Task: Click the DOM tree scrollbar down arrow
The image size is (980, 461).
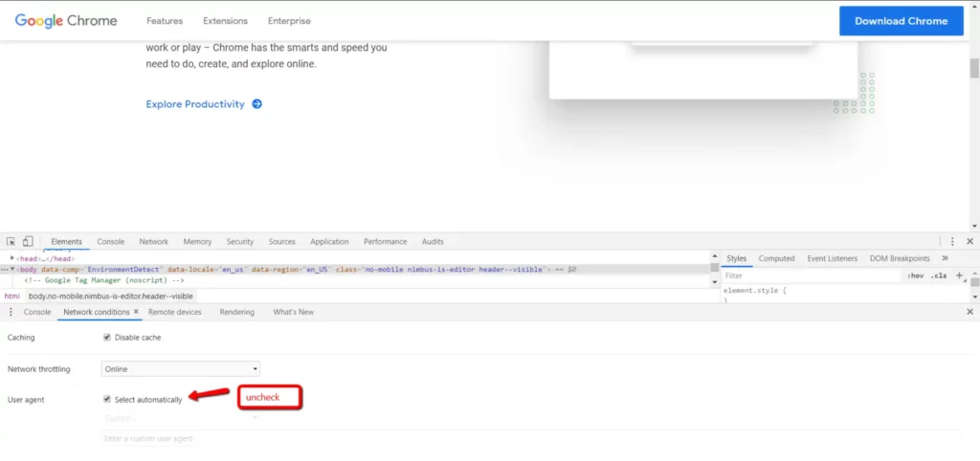Action: tap(714, 282)
